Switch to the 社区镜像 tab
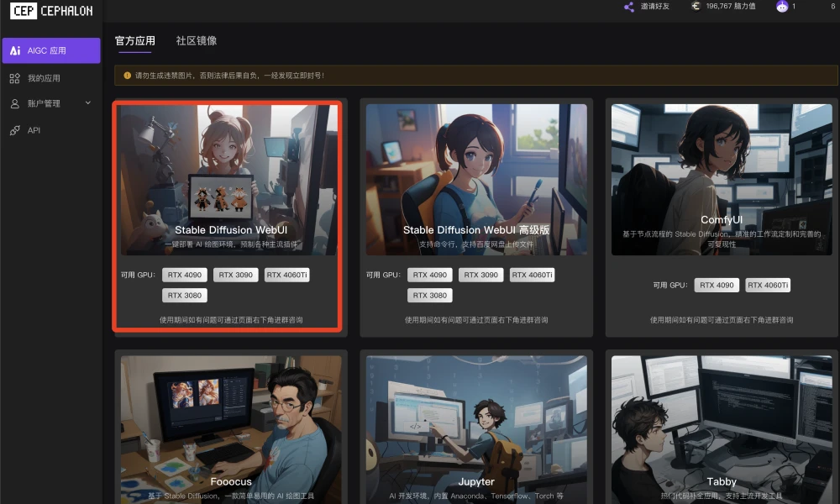 (x=196, y=40)
